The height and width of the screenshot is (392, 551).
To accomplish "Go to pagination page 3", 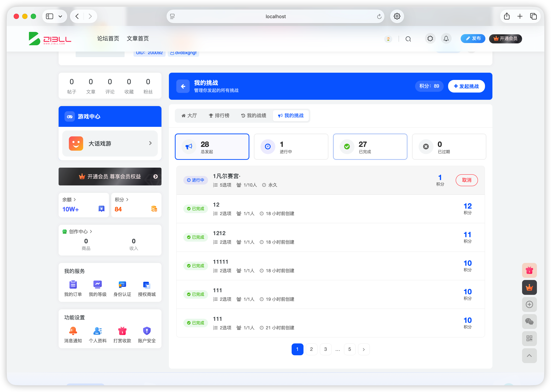I will coord(325,349).
